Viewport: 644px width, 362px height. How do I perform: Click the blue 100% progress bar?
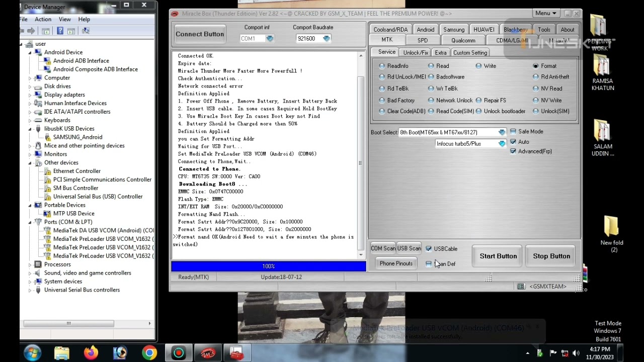click(x=269, y=266)
